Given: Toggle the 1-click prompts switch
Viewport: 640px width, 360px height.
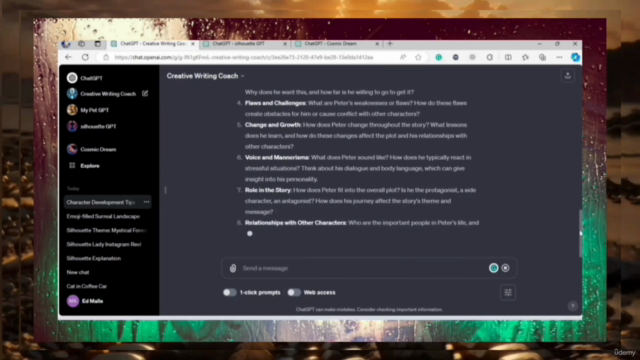Looking at the screenshot, I should point(229,292).
